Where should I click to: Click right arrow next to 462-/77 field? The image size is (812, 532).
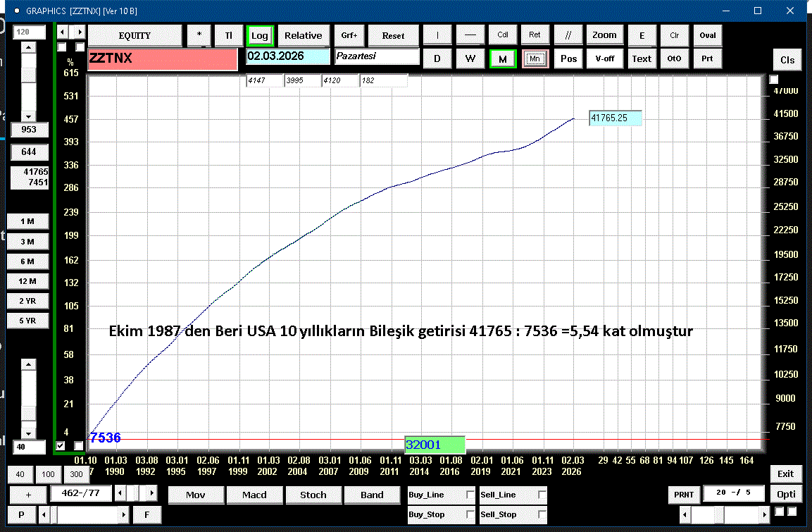click(x=151, y=493)
